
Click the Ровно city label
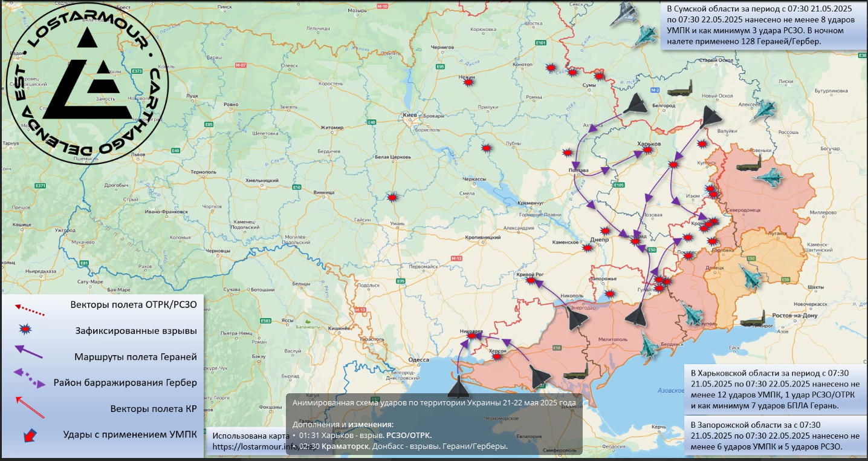click(x=231, y=105)
